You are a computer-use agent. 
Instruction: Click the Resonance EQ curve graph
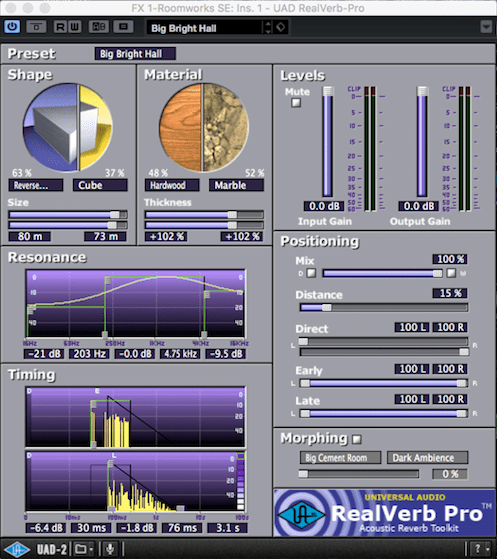135,303
